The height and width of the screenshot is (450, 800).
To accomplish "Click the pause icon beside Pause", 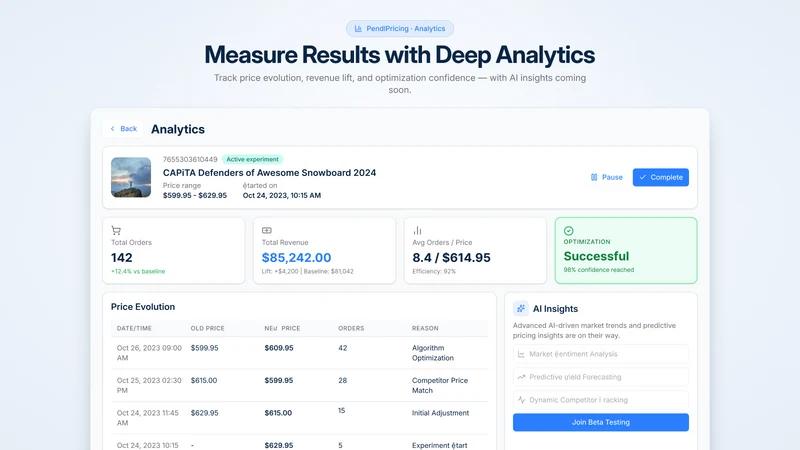I will tap(594, 177).
